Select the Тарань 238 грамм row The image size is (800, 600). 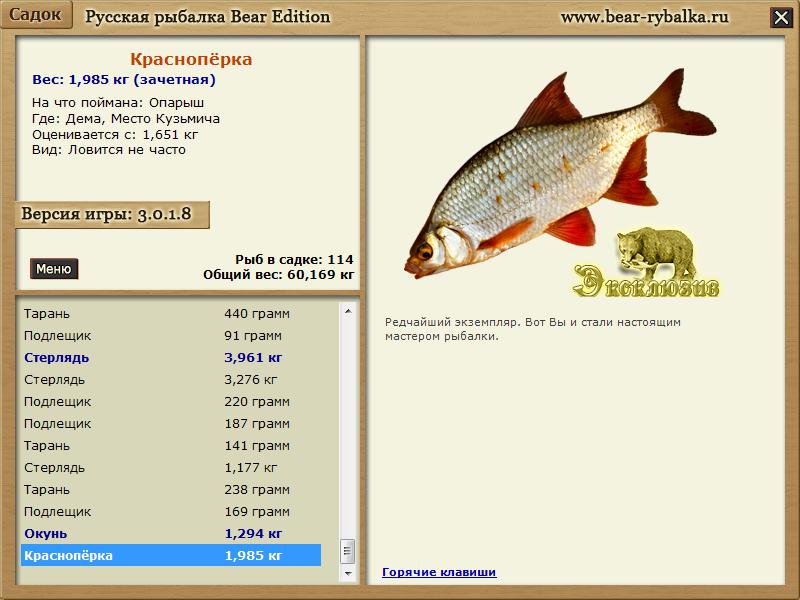coord(171,489)
